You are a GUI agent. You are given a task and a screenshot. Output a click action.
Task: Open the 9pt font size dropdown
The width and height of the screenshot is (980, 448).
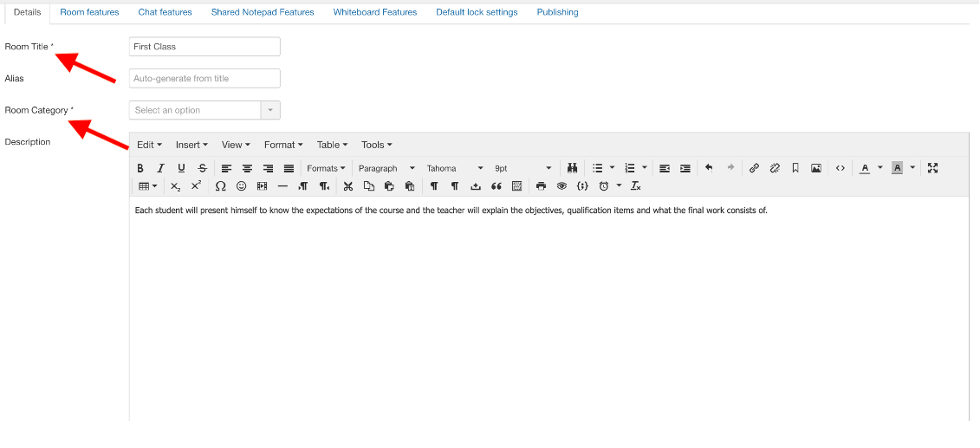coord(522,168)
